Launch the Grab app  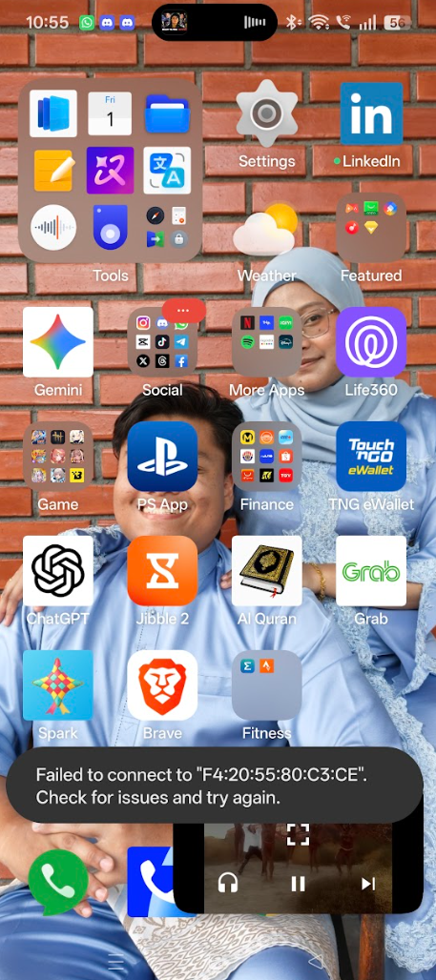[x=371, y=571]
